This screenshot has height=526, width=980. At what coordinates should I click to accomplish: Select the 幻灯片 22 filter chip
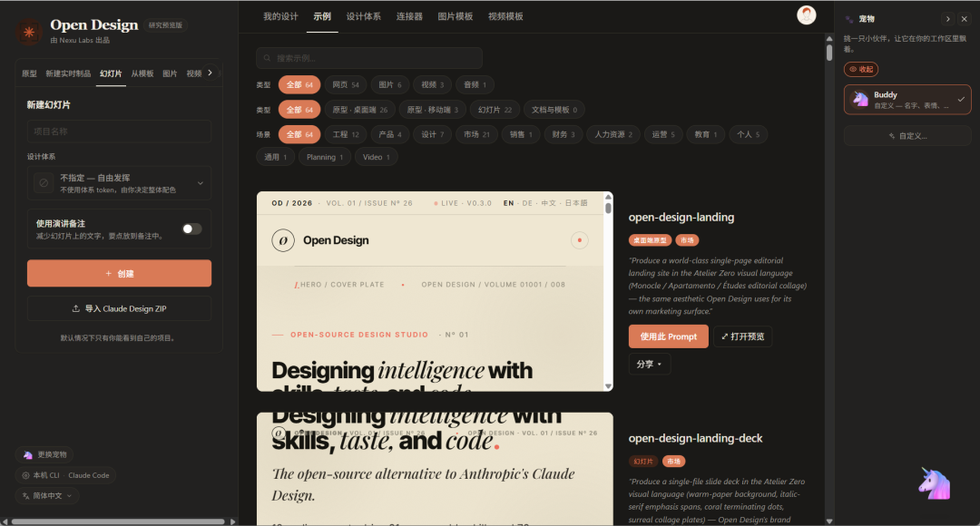coord(495,110)
